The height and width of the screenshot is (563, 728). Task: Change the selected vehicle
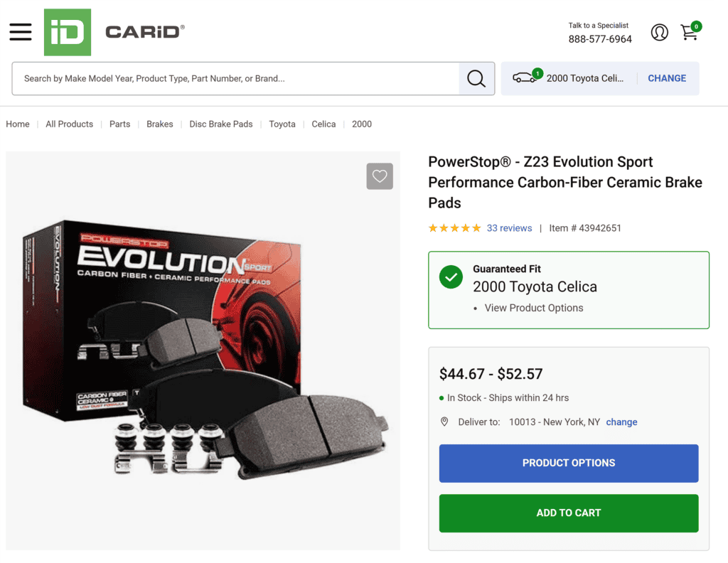click(x=667, y=78)
